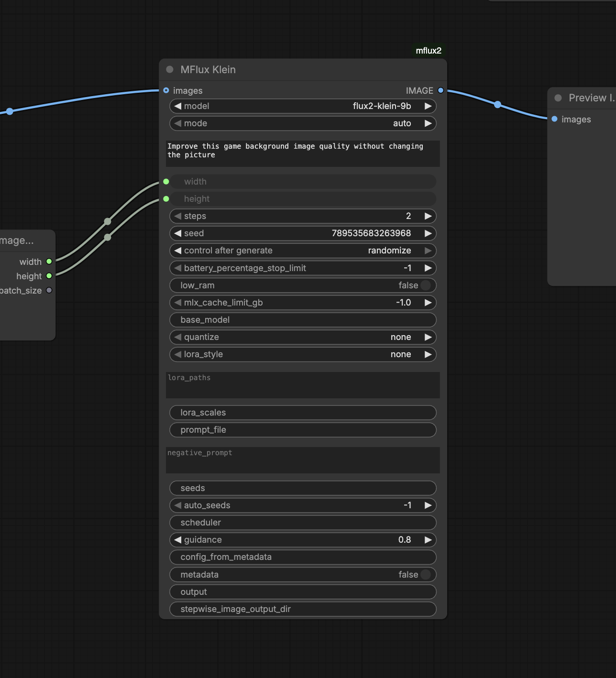Click the midpoint dot on the width wire

(108, 221)
